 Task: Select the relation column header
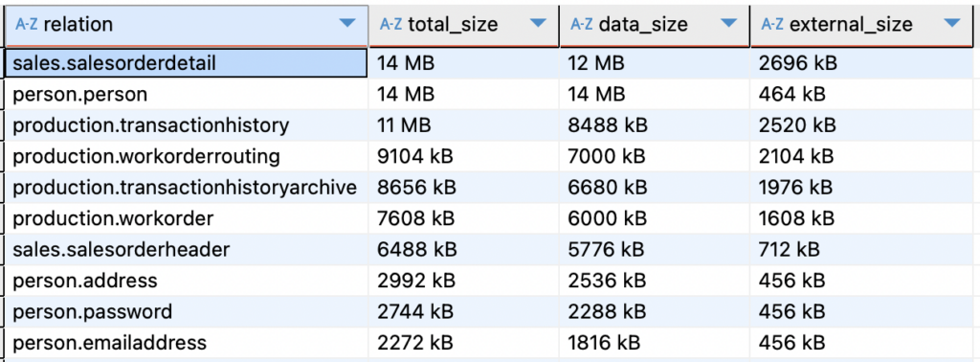[x=187, y=25]
